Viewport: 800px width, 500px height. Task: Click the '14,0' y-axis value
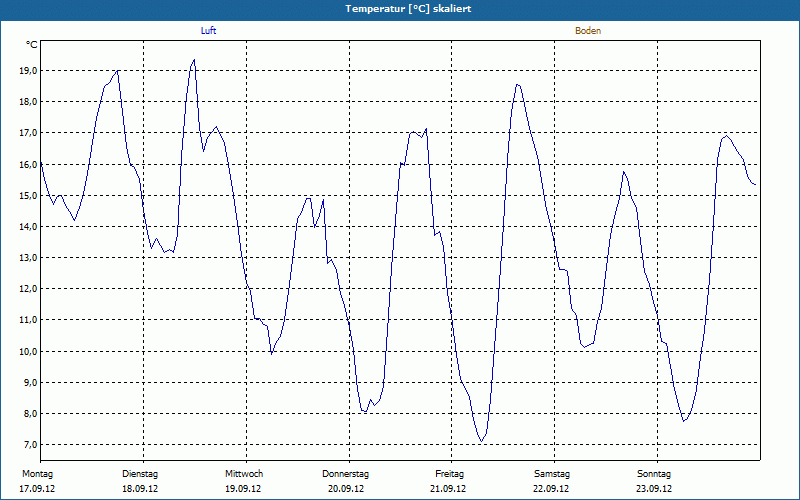pos(29,227)
